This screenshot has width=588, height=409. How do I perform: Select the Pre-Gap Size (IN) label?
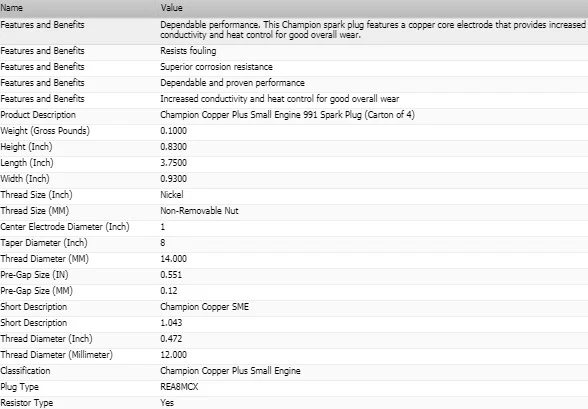[34, 275]
